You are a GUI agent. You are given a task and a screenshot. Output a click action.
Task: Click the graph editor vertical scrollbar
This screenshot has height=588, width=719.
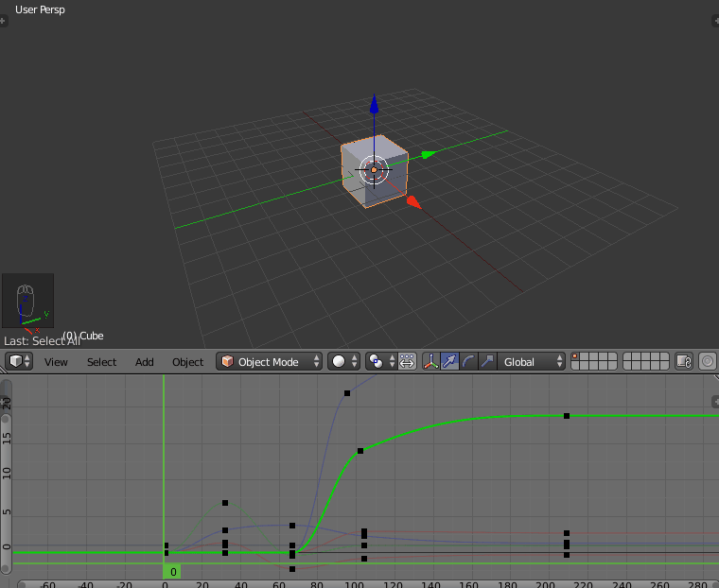pyautogui.click(x=6, y=493)
